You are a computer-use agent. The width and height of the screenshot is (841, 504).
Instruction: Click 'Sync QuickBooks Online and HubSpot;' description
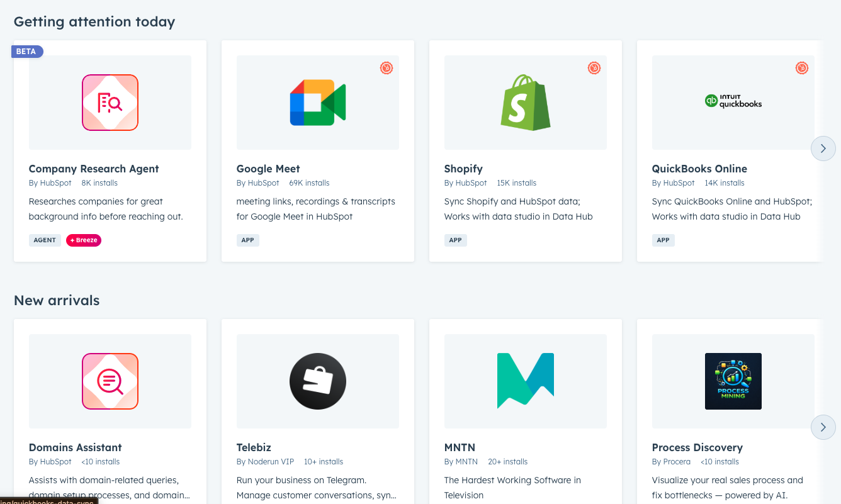[732, 201]
